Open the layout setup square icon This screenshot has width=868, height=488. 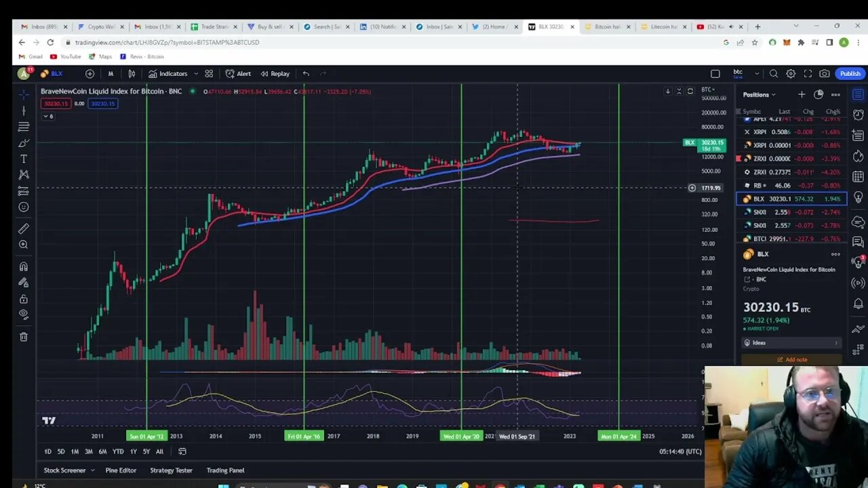coord(715,74)
